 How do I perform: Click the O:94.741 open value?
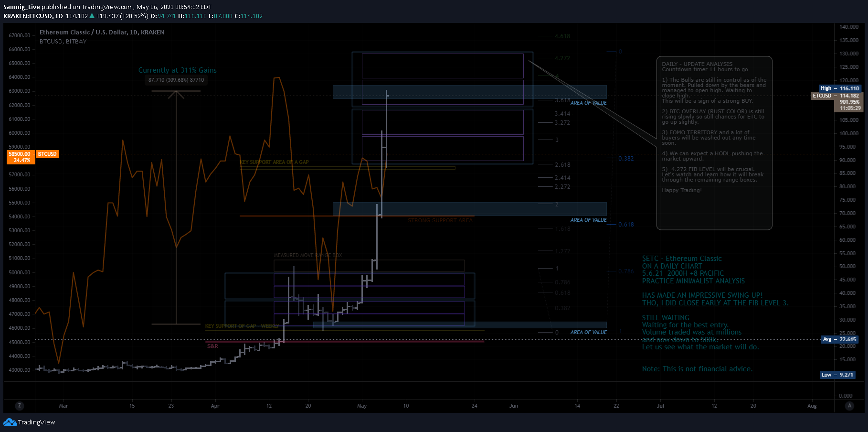tap(163, 16)
